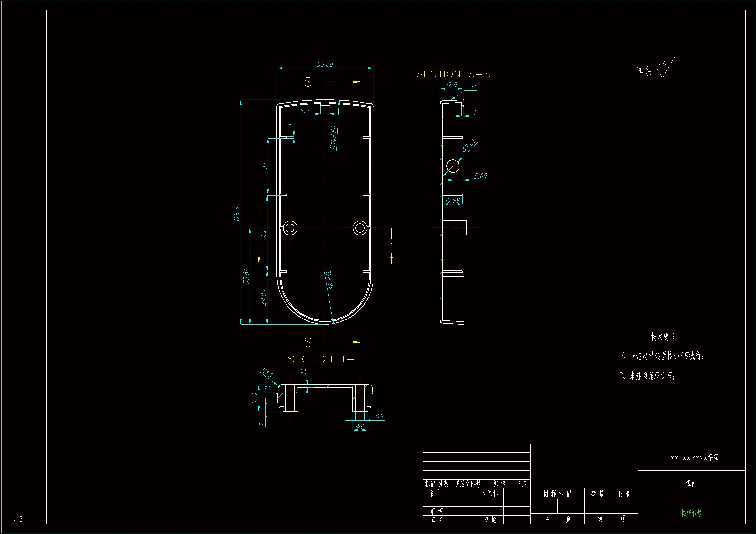Image resolution: width=756 pixels, height=534 pixels.
Task: Select the 零件 cell in title block
Action: [691, 484]
